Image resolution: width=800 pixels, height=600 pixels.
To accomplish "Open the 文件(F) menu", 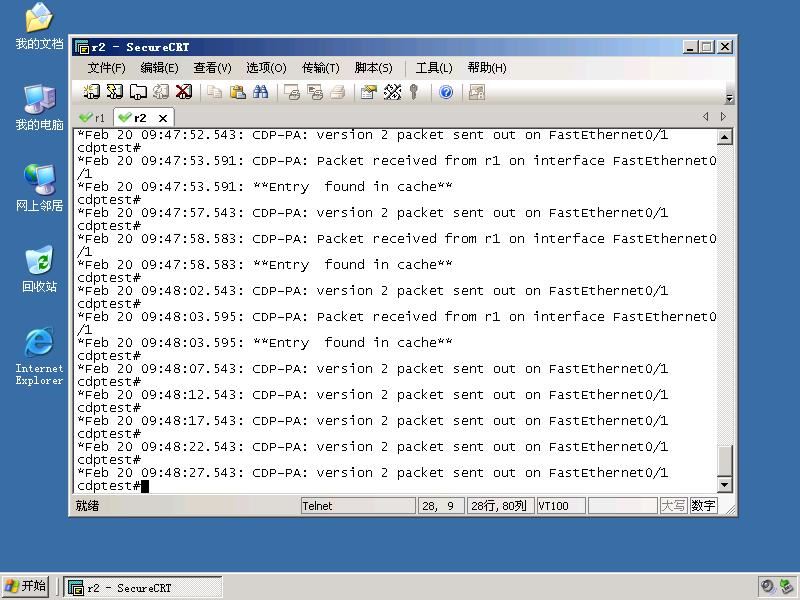I will click(x=107, y=68).
